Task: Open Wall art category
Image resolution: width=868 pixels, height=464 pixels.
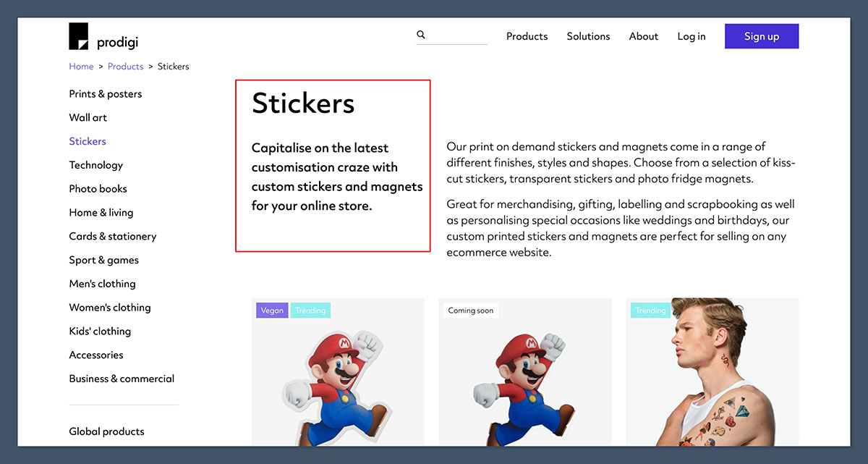Action: point(88,117)
